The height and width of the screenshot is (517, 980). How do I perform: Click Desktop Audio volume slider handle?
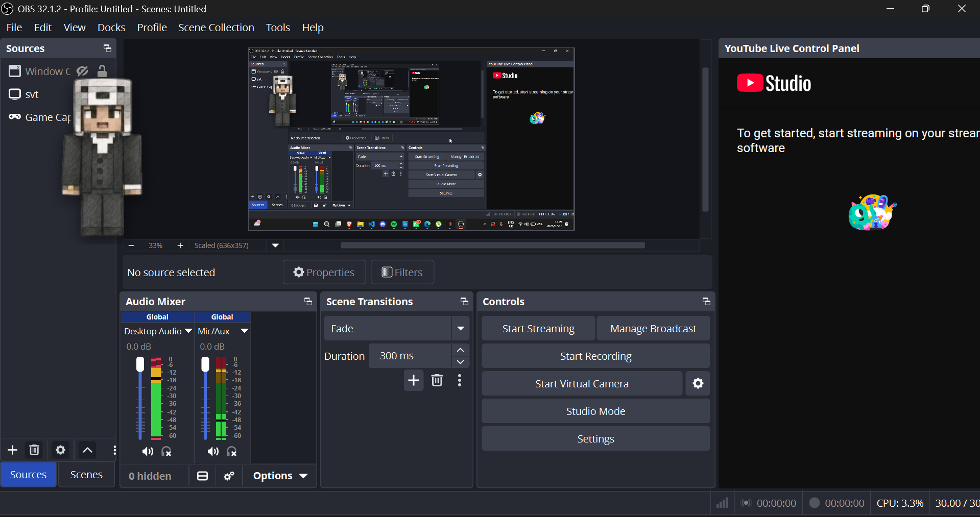140,364
